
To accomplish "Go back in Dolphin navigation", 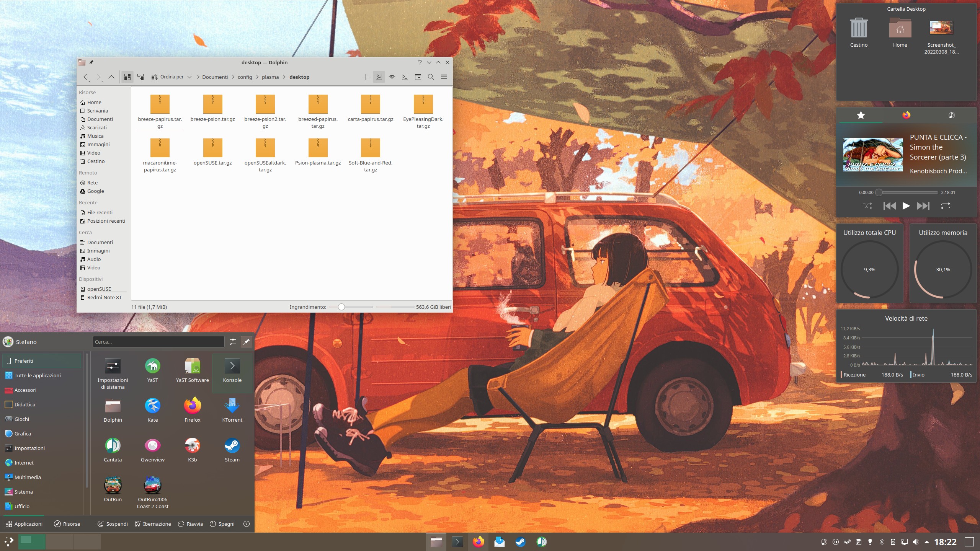I will (86, 77).
